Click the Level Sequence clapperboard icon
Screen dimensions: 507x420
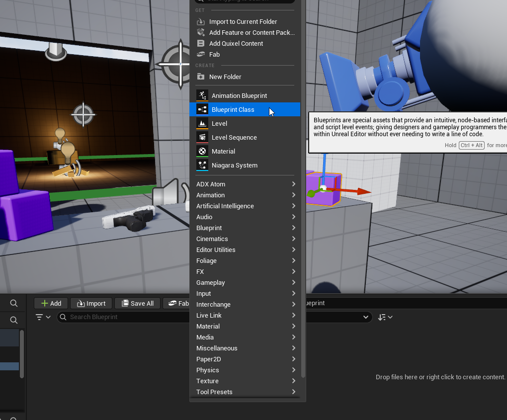pos(202,137)
